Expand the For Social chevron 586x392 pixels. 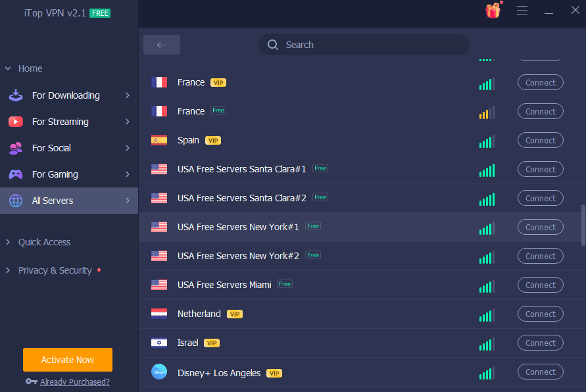tap(128, 148)
